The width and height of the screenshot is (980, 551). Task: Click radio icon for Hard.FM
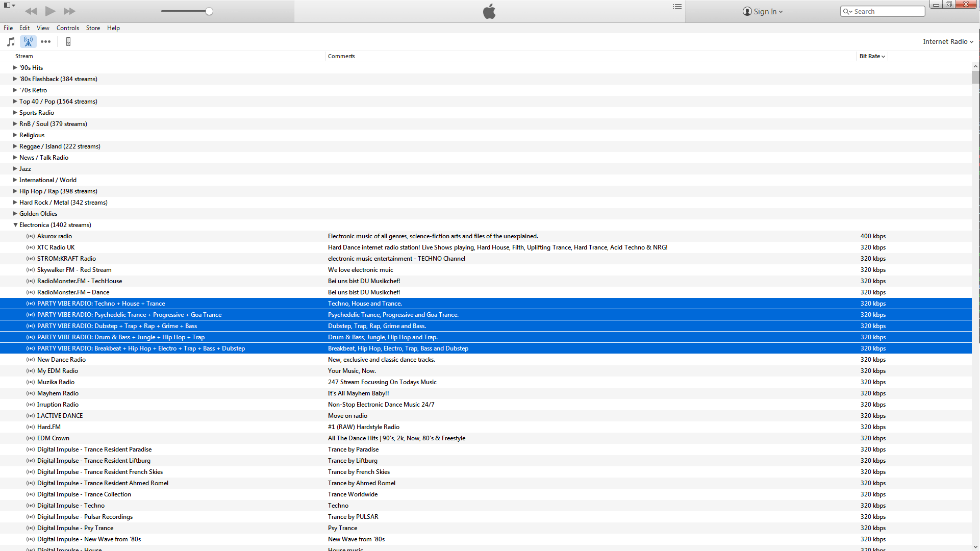31,427
